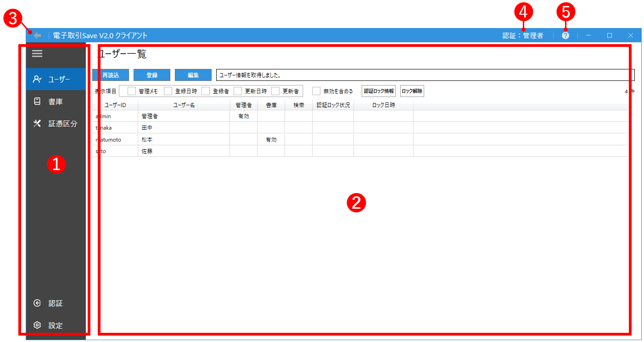The height and width of the screenshot is (342, 644).
Task: Click the ロック解除 button
Action: (412, 91)
